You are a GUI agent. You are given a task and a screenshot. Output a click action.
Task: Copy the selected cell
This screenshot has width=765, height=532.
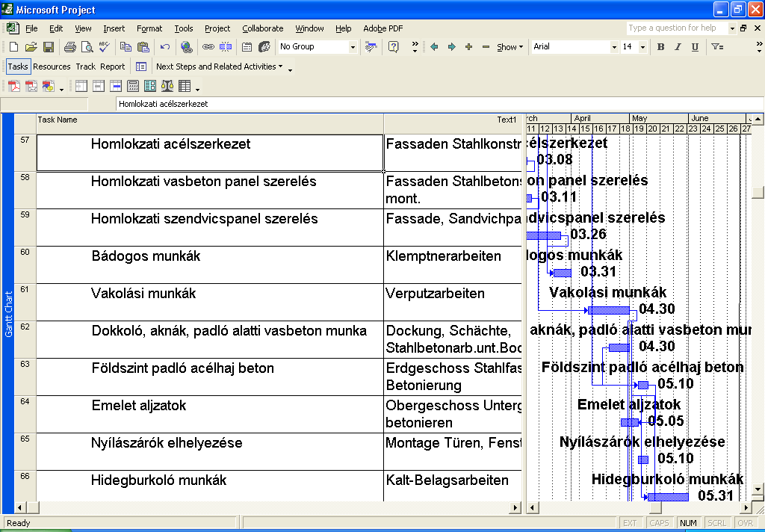(126, 47)
